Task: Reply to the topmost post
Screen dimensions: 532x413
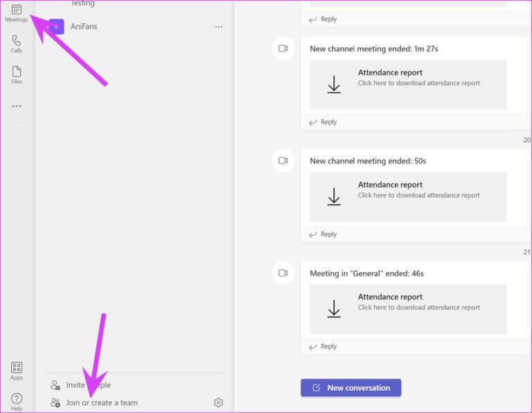Action: [323, 19]
